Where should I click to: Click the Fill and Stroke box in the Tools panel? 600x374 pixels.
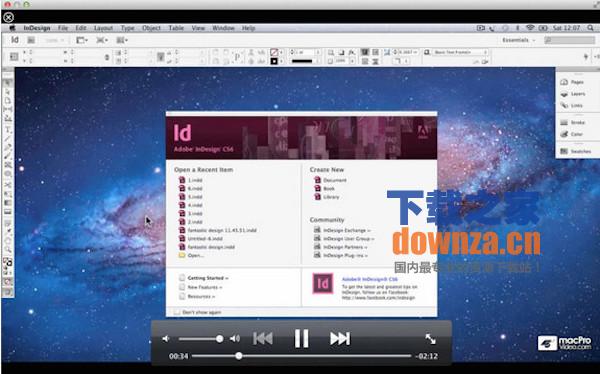[8, 263]
